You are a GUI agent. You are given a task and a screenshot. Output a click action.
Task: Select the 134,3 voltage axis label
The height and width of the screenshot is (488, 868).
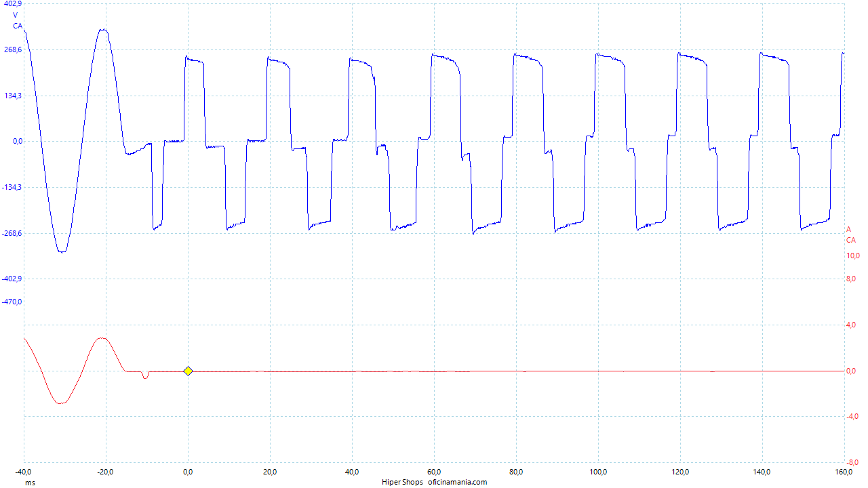coord(13,96)
